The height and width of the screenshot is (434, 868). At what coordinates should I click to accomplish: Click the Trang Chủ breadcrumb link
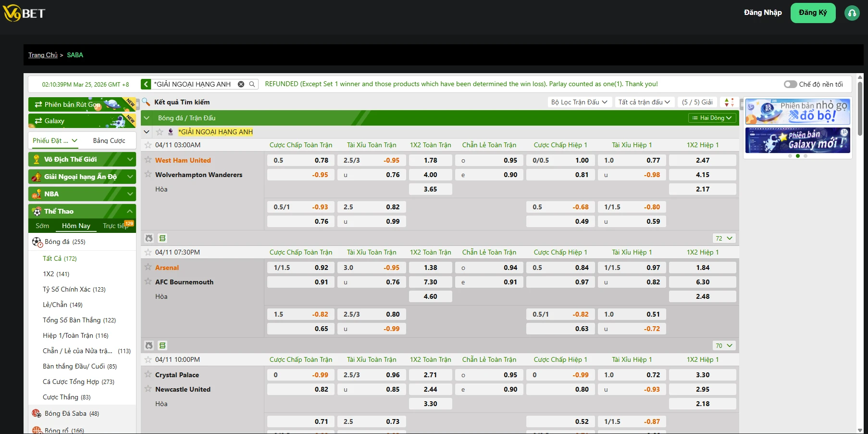pyautogui.click(x=43, y=55)
